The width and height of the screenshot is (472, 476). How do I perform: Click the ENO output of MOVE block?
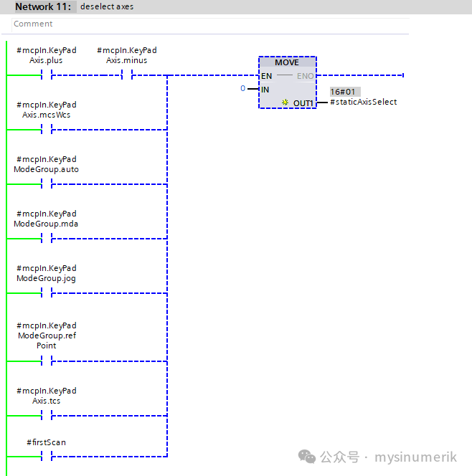tap(306, 76)
